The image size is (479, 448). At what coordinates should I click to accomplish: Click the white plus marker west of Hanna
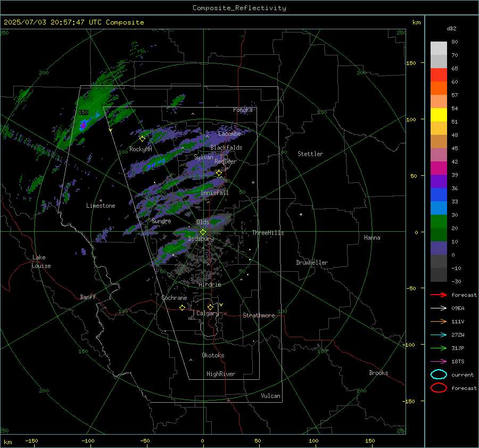point(301,214)
